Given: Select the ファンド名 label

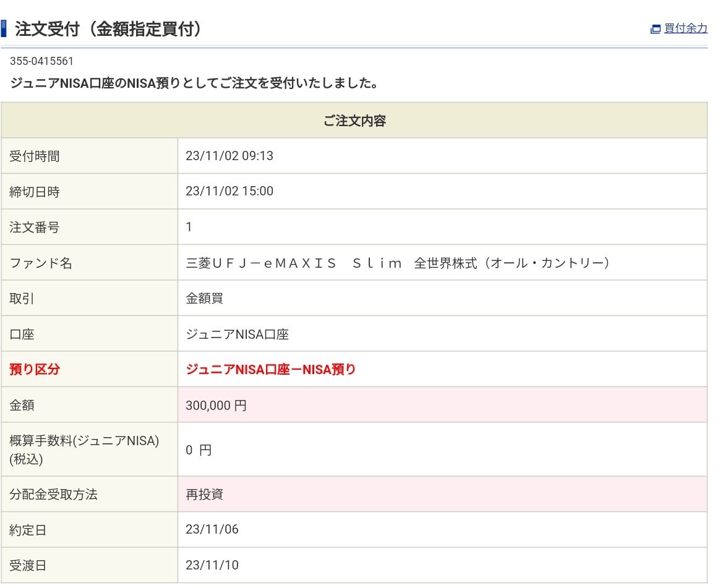Looking at the screenshot, I should 41,263.
